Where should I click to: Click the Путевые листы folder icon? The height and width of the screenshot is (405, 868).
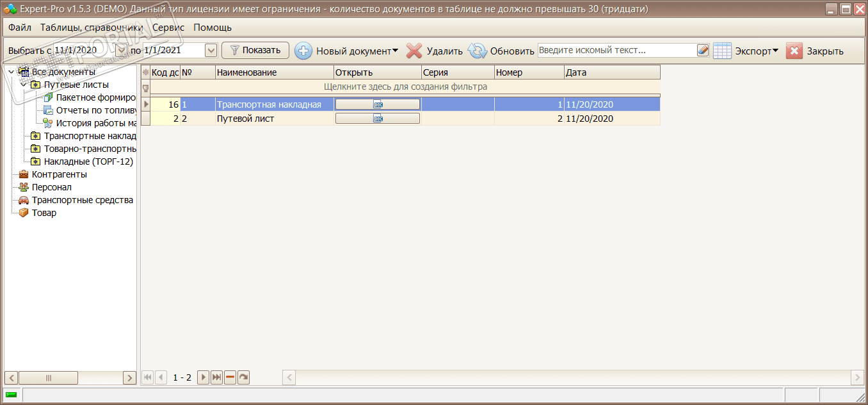(36, 85)
